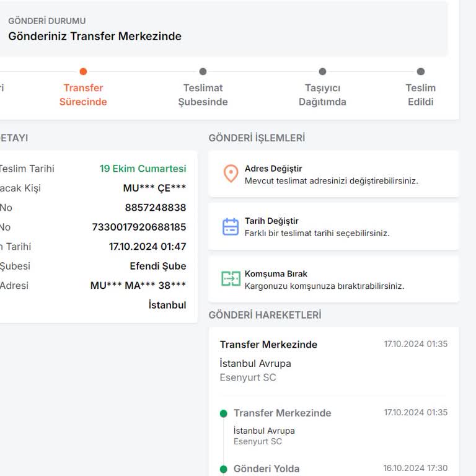Image resolution: width=476 pixels, height=476 pixels.
Task: Click the Taşıyıcı Dağıtımda step dot
Action: point(322,72)
